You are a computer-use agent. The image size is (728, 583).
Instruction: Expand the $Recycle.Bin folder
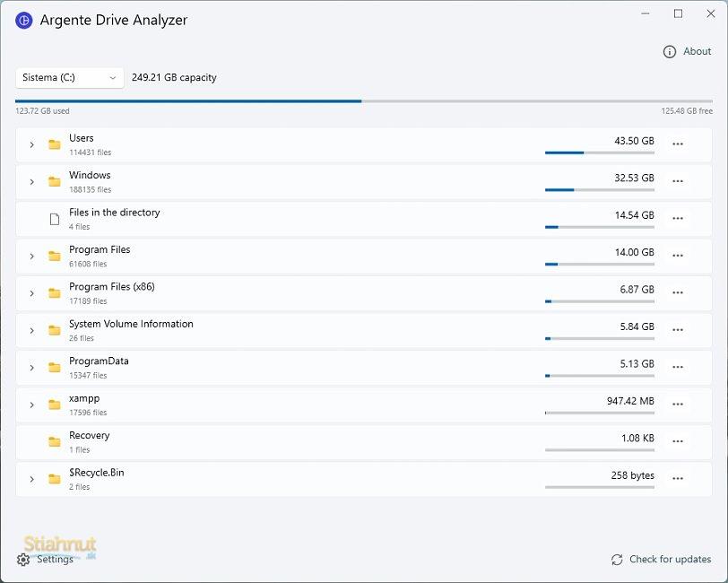pyautogui.click(x=31, y=480)
